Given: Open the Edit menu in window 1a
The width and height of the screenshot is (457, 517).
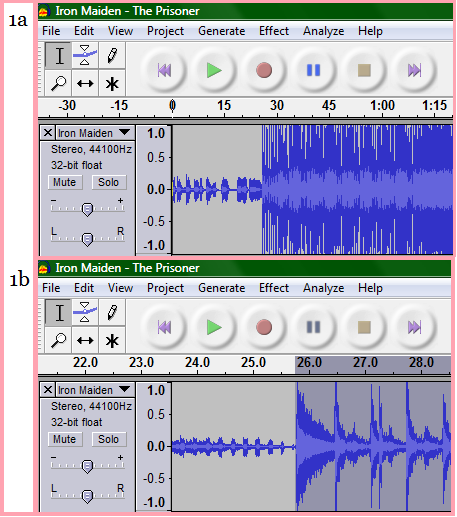Looking at the screenshot, I should tap(84, 31).
